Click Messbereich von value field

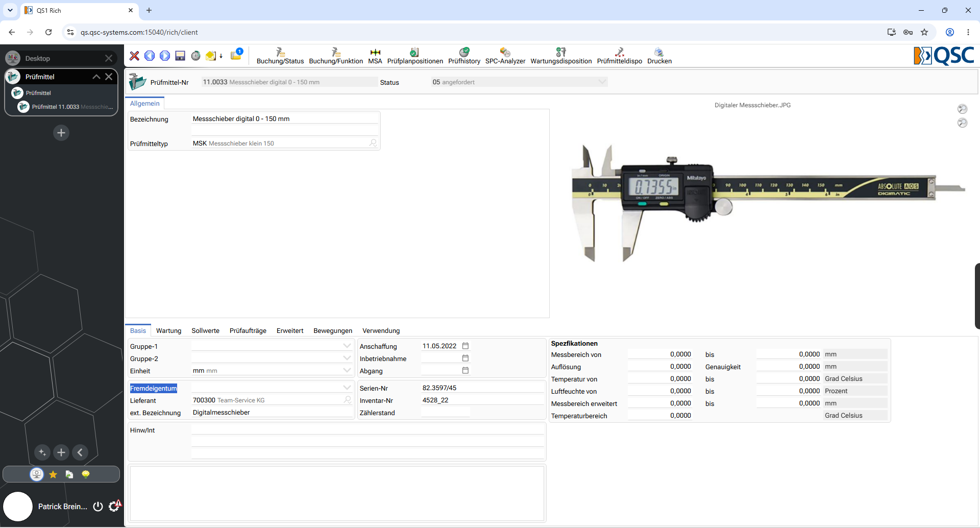(660, 354)
